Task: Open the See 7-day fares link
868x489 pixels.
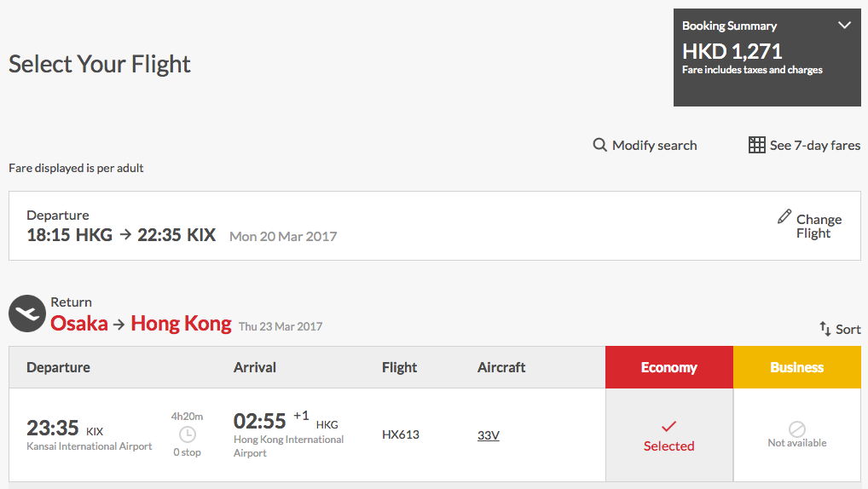Action: click(815, 146)
